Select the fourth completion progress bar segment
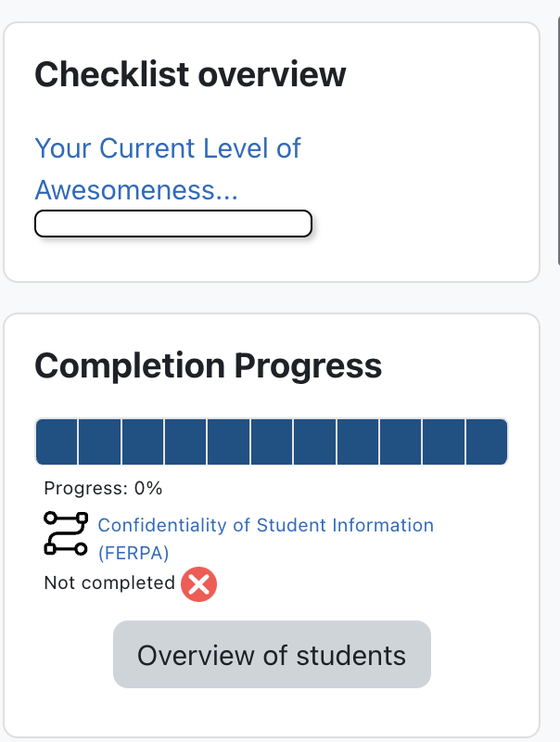560x742 pixels. (x=185, y=441)
